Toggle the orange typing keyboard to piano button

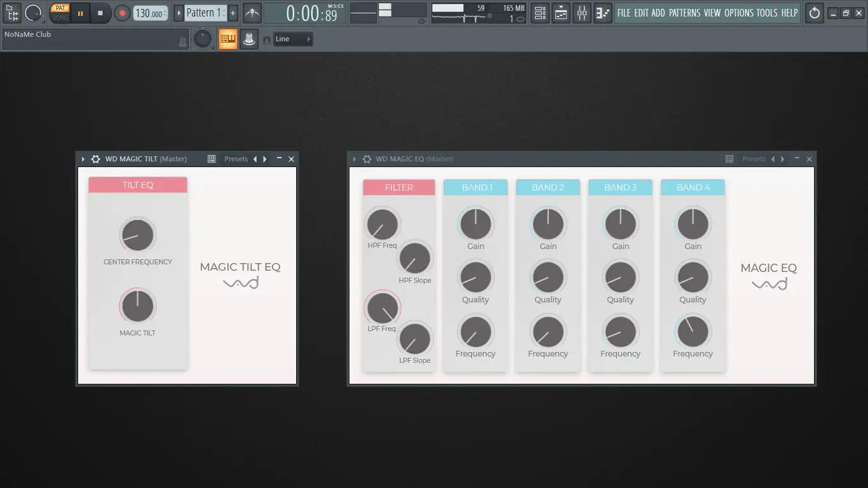pyautogui.click(x=227, y=39)
